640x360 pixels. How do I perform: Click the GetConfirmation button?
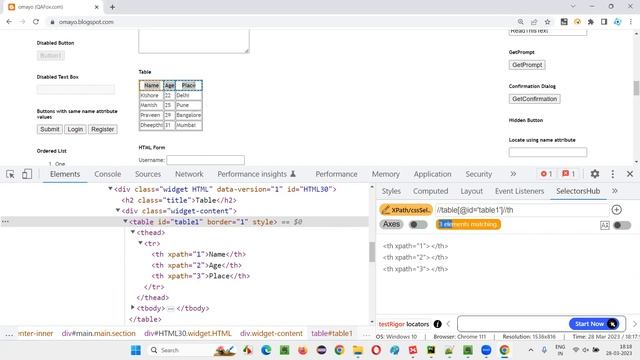[534, 99]
